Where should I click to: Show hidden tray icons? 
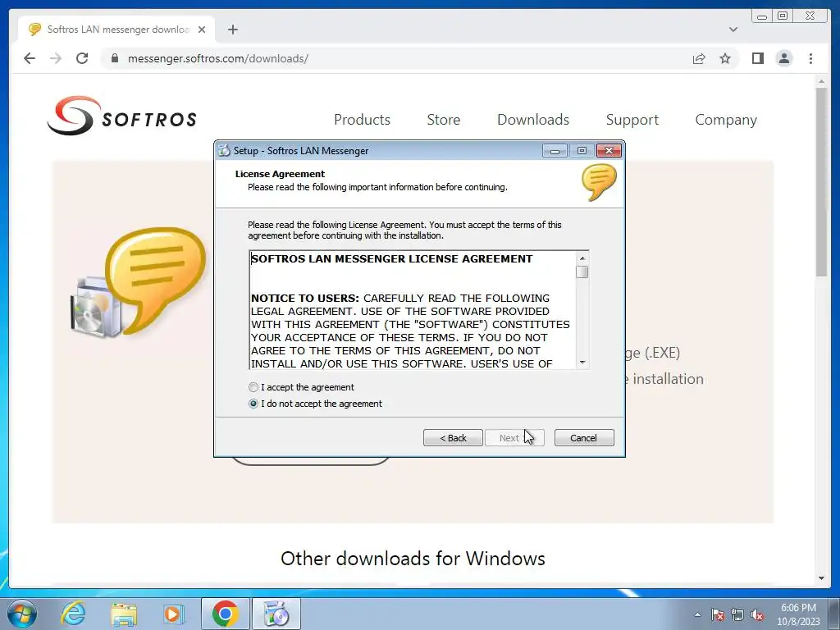tap(697, 614)
